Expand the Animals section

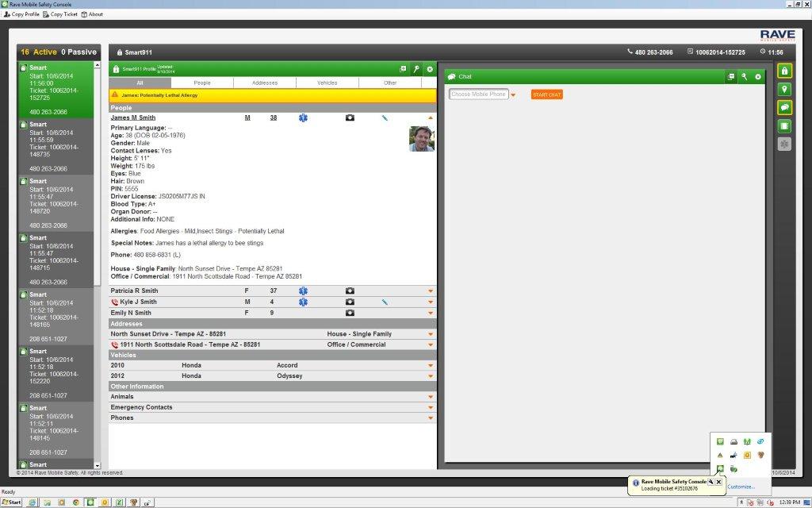(x=431, y=397)
